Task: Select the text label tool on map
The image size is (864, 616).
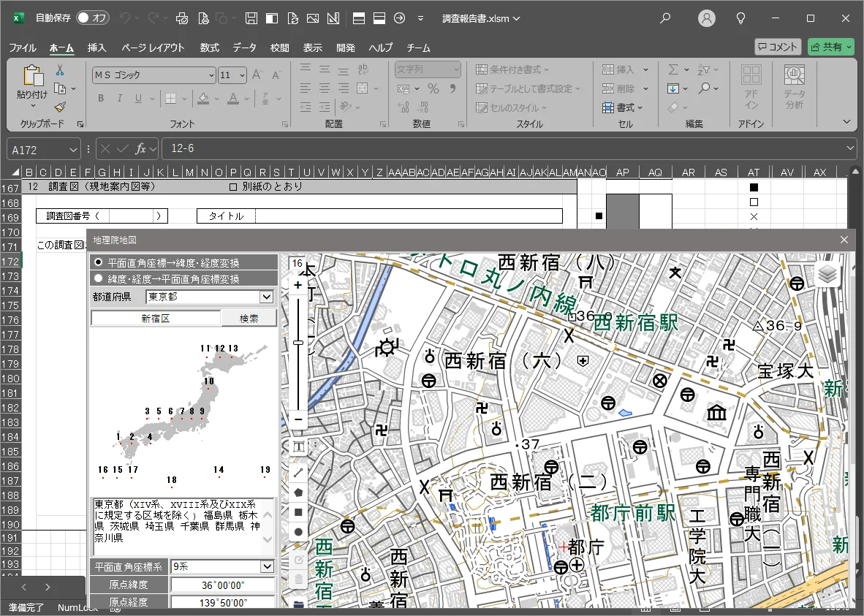Action: coord(298,446)
